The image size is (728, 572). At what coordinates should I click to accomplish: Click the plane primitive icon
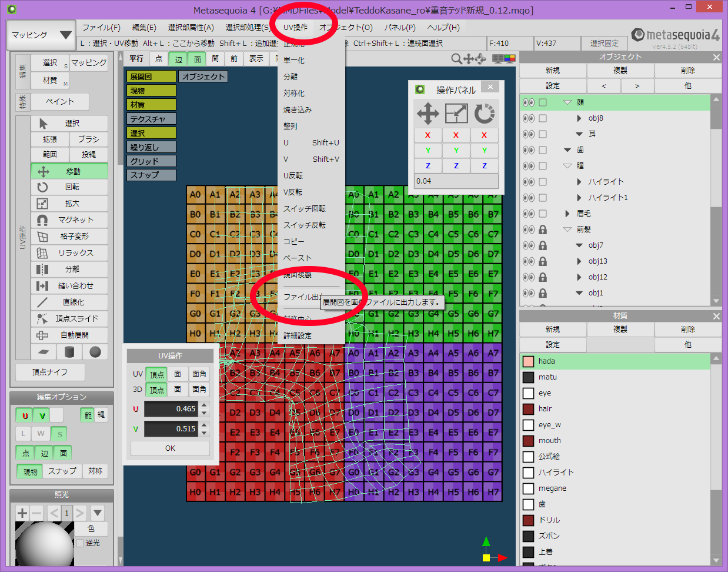pos(44,352)
